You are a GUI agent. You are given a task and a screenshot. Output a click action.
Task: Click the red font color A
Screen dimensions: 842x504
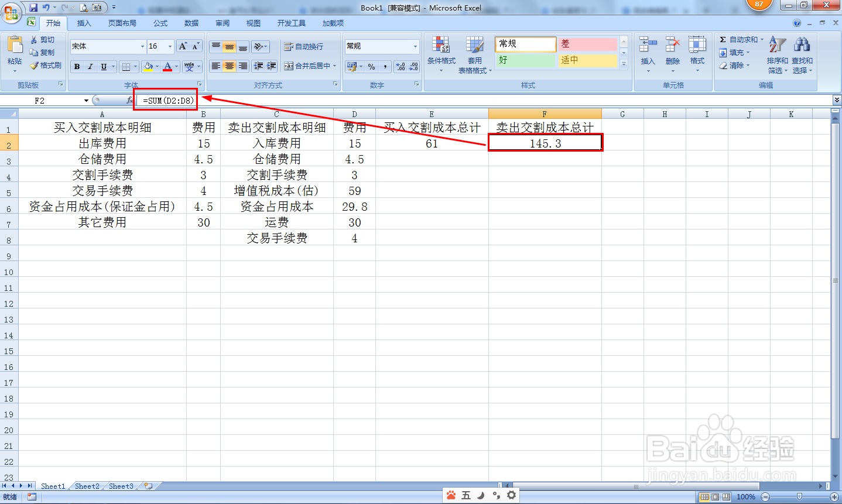[x=167, y=67]
